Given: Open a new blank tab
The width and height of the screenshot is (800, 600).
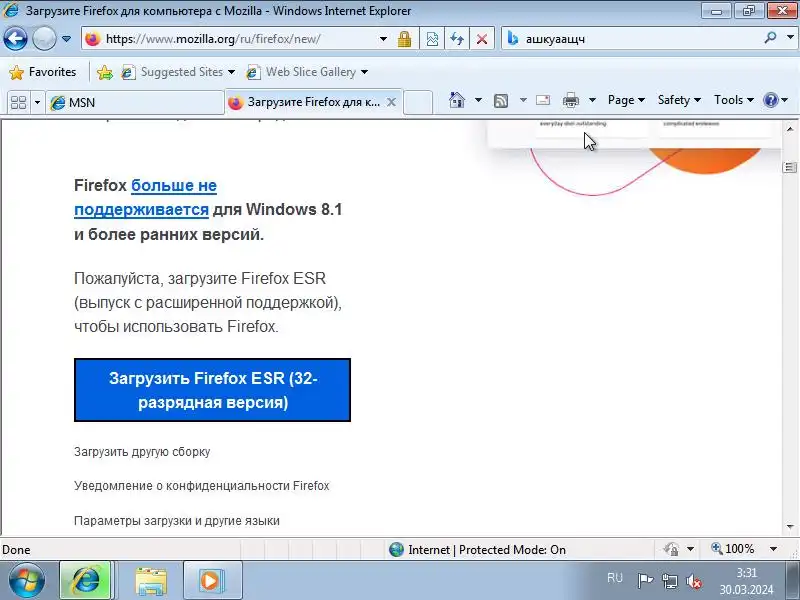Looking at the screenshot, I should (x=418, y=102).
